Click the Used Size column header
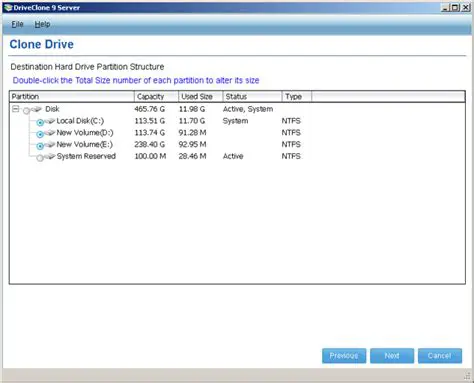 tap(200, 97)
